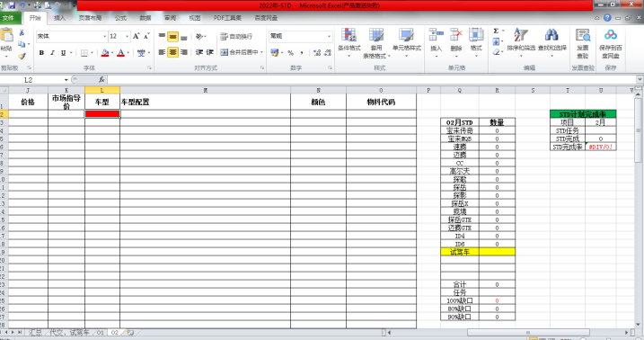Toggle Italic formatting
Image resolution: width=644 pixels, height=340 pixels.
click(52, 53)
